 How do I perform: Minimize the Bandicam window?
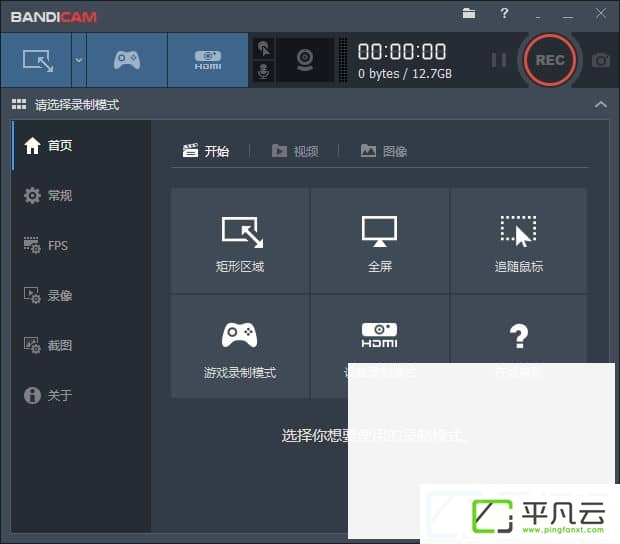[x=568, y=17]
